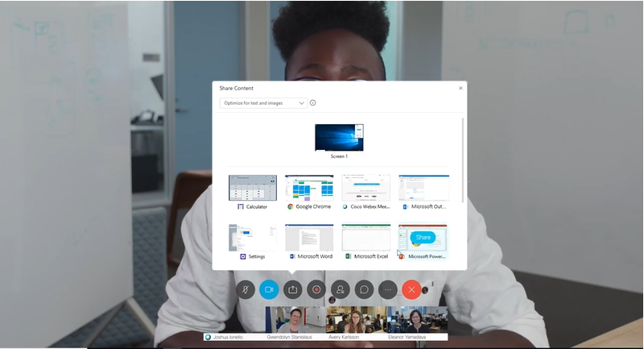Click the share content toolbar icon
The width and height of the screenshot is (644, 349).
pos(293,290)
